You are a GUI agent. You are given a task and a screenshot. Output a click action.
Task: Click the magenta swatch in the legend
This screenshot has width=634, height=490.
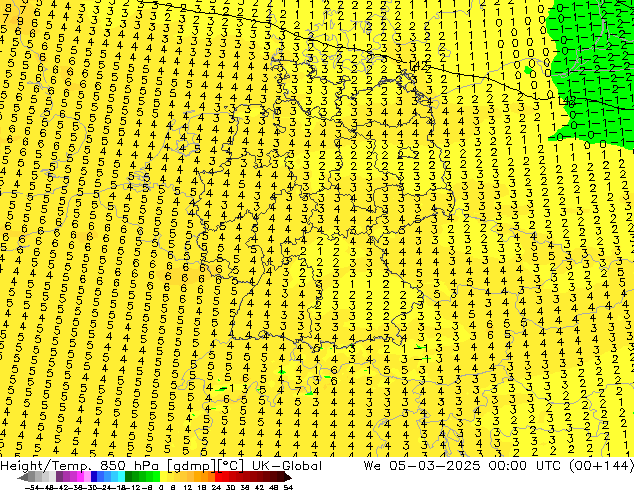pyautogui.click(x=80, y=477)
